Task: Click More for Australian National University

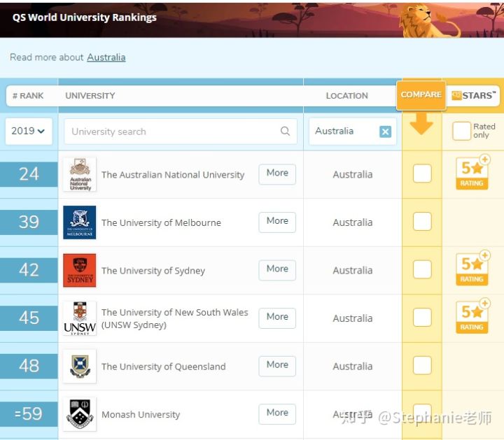Action: 277,174
